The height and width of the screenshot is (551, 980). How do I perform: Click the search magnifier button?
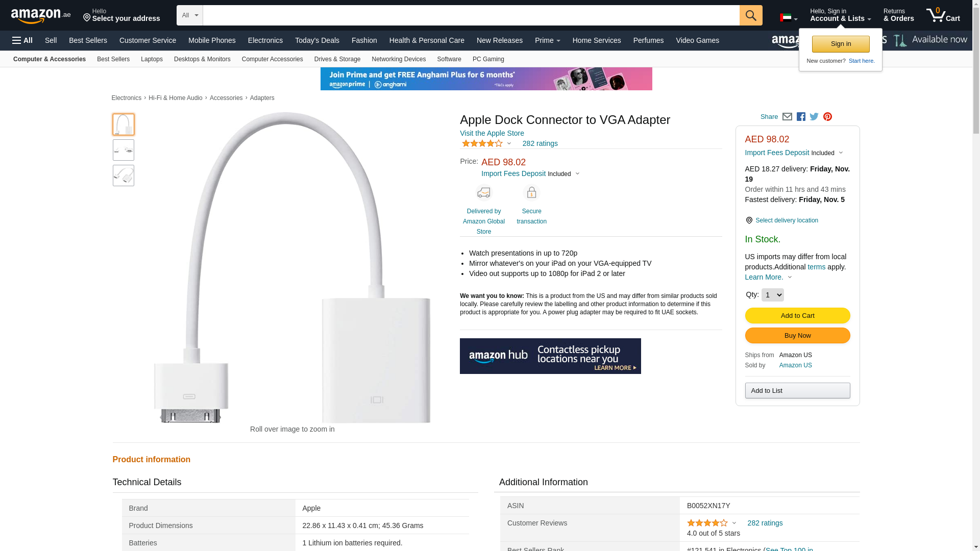click(x=750, y=15)
